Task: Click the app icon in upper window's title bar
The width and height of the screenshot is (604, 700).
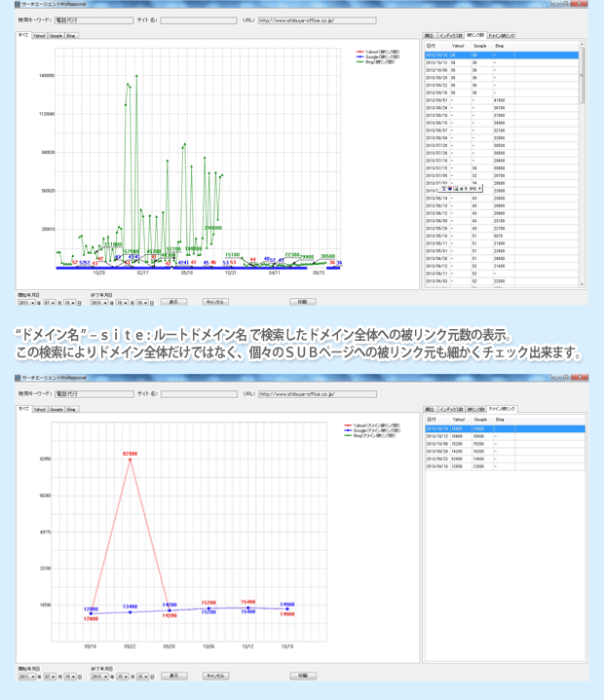Action: (x=18, y=4)
